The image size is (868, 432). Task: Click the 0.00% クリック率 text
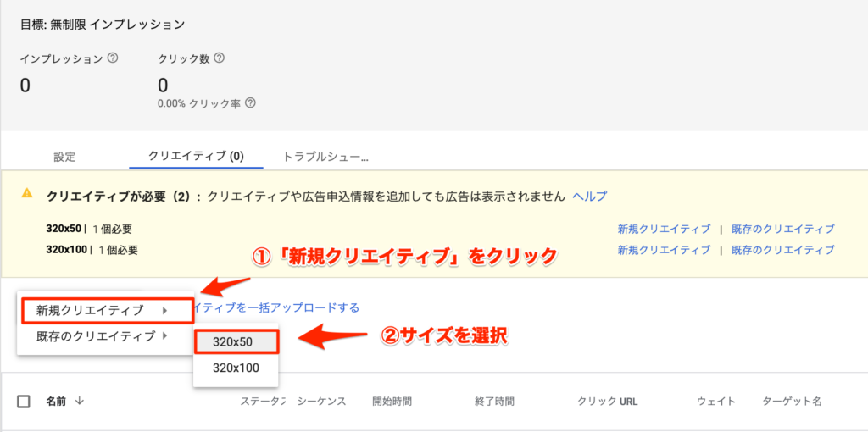[x=198, y=104]
